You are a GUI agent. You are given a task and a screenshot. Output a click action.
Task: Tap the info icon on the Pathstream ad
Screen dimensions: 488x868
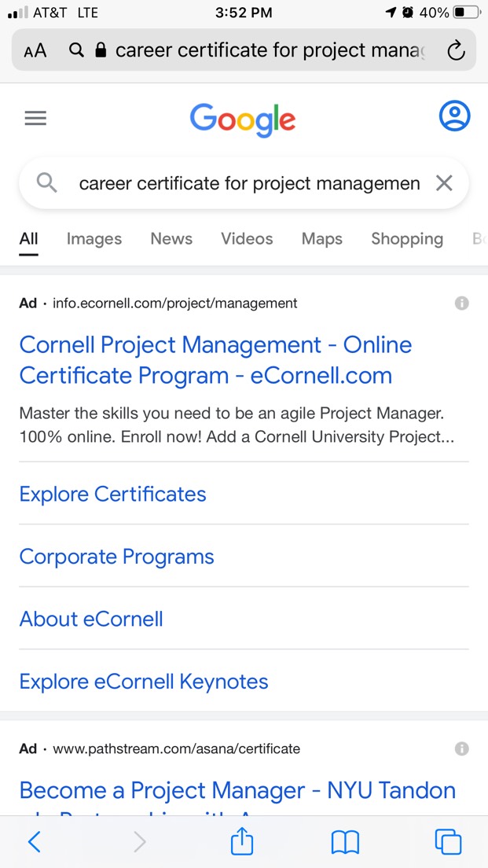(462, 748)
